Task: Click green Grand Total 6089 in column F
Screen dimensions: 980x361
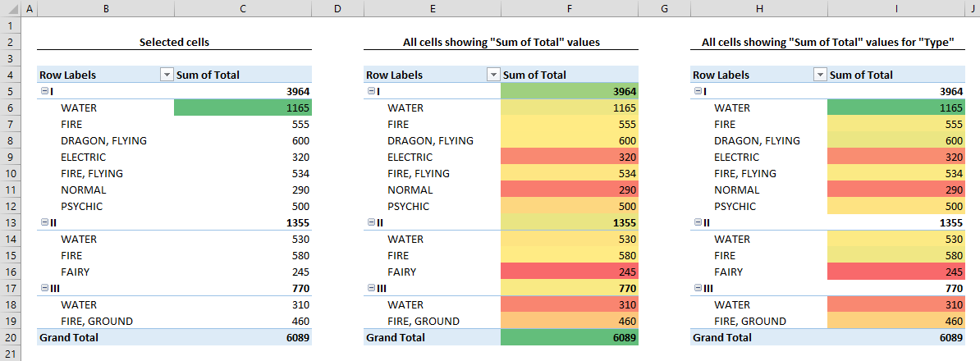Action: [570, 337]
